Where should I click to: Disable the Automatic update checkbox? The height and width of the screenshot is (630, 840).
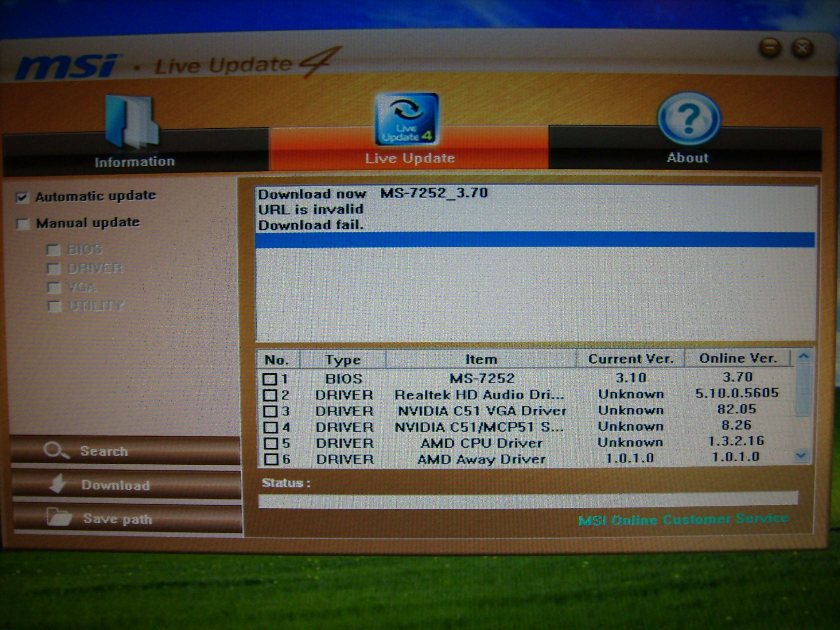tap(22, 197)
